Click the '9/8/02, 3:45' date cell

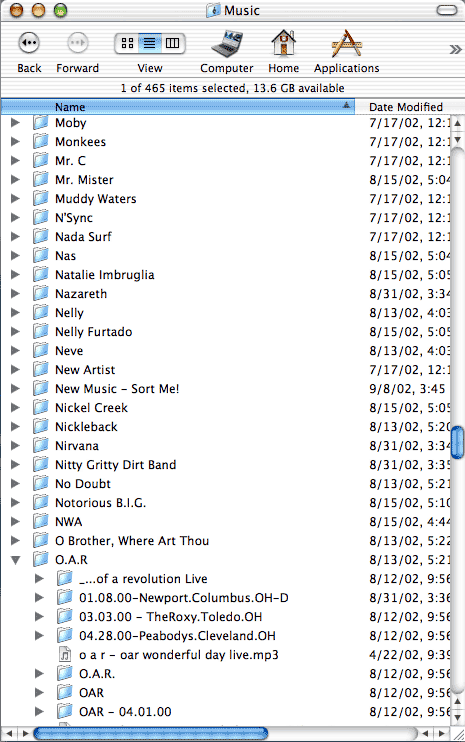coord(407,389)
